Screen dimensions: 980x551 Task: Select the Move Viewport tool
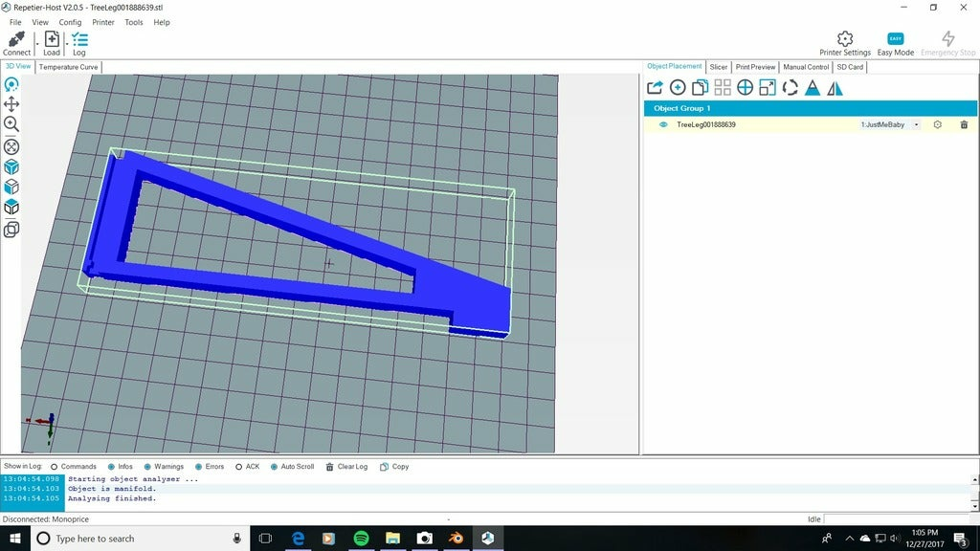click(11, 105)
